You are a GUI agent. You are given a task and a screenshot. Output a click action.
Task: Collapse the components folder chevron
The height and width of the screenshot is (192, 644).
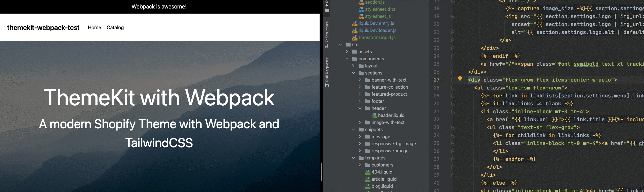[x=347, y=59]
